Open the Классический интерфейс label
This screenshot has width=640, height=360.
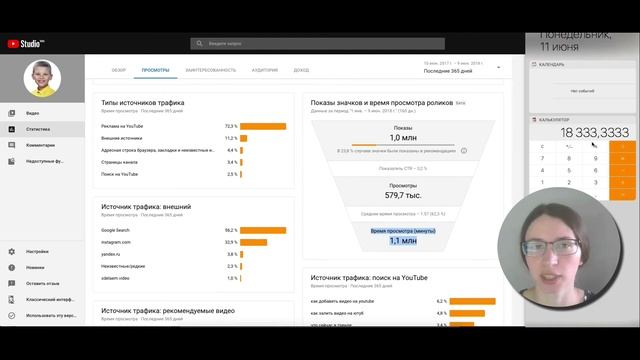coord(50,300)
